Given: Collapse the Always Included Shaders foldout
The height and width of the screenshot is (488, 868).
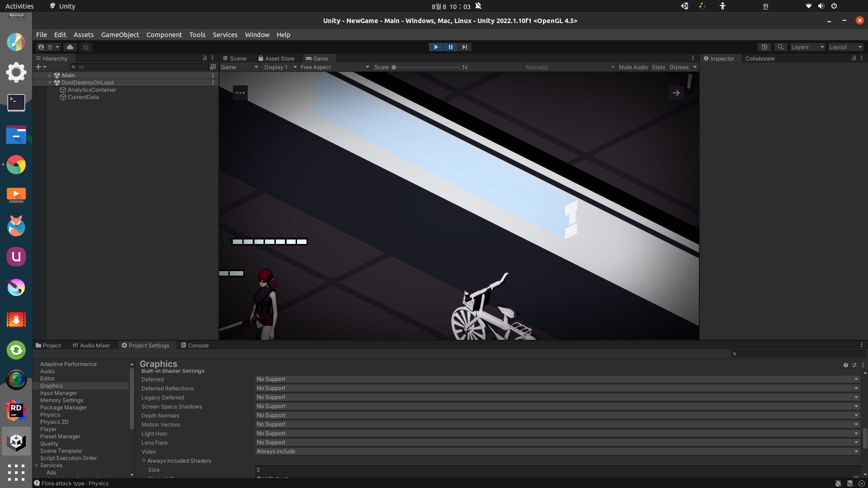Looking at the screenshot, I should coord(144,461).
